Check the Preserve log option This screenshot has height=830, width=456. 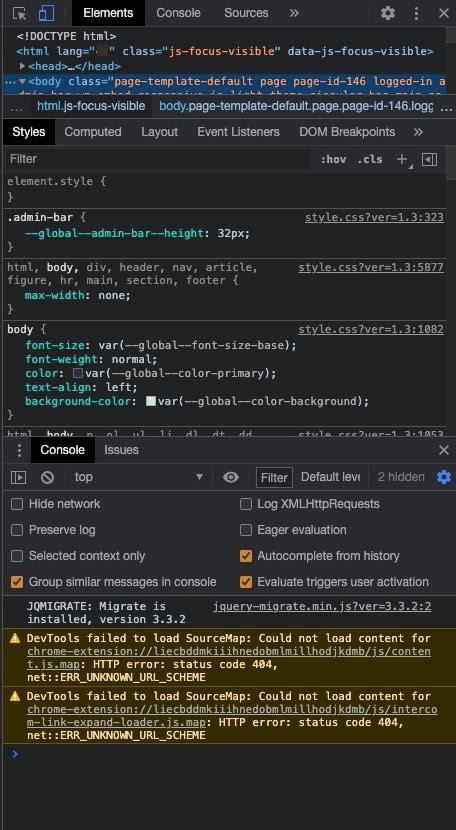pos(17,530)
